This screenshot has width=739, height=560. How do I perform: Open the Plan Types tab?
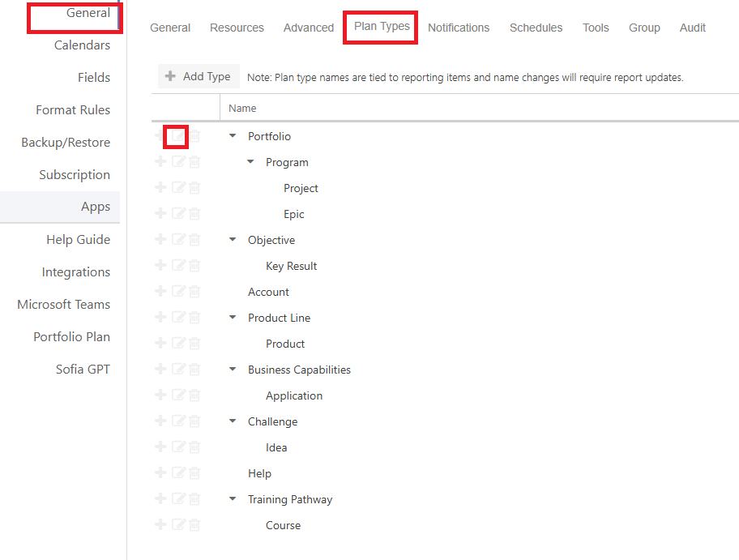click(x=382, y=27)
